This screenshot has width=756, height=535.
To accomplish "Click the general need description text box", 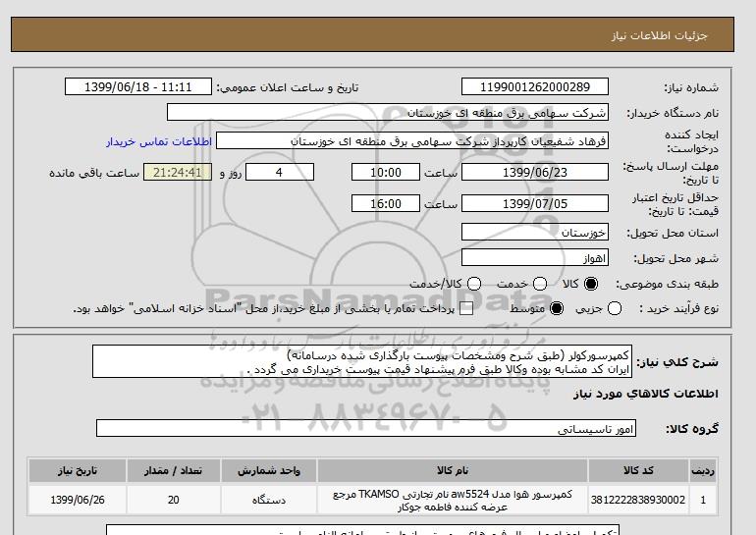I will (x=362, y=361).
